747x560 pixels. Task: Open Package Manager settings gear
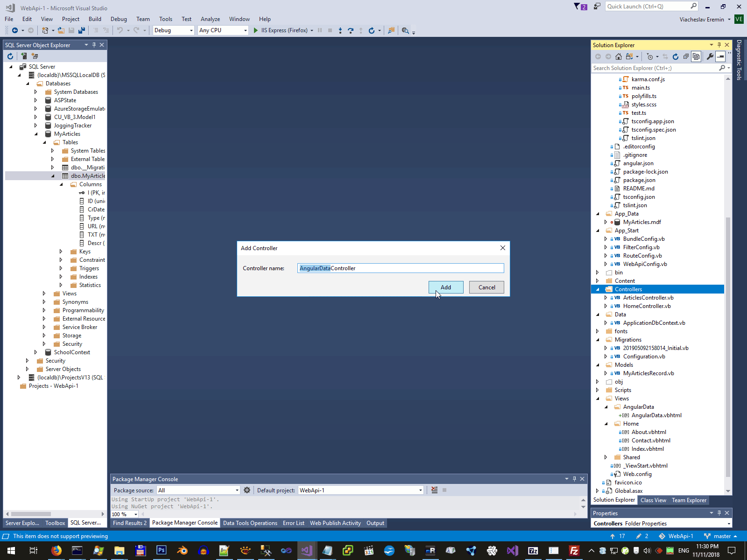coord(247,490)
